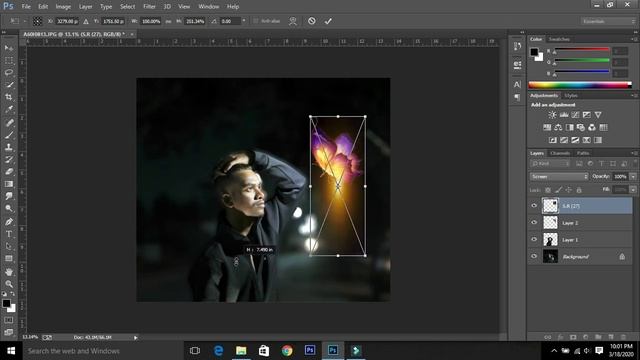The width and height of the screenshot is (640, 360).
Task: Select the Eyedropper tool
Action: click(x=9, y=109)
